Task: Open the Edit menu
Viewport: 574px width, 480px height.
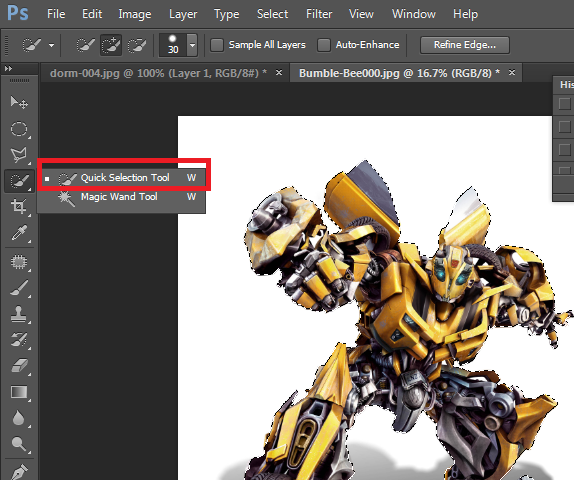Action: pos(92,14)
